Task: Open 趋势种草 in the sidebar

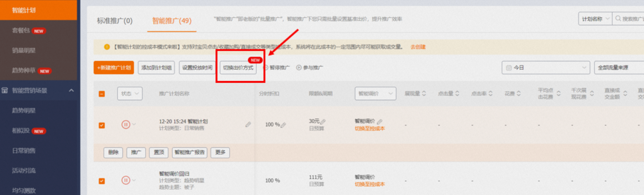Action: click(x=24, y=70)
